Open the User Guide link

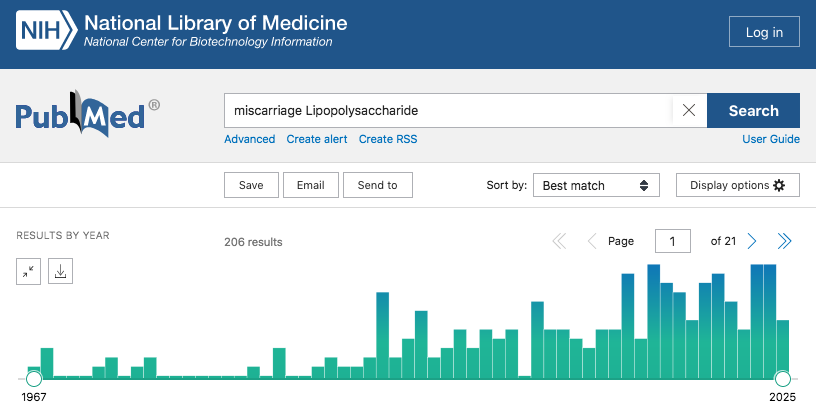coord(771,139)
